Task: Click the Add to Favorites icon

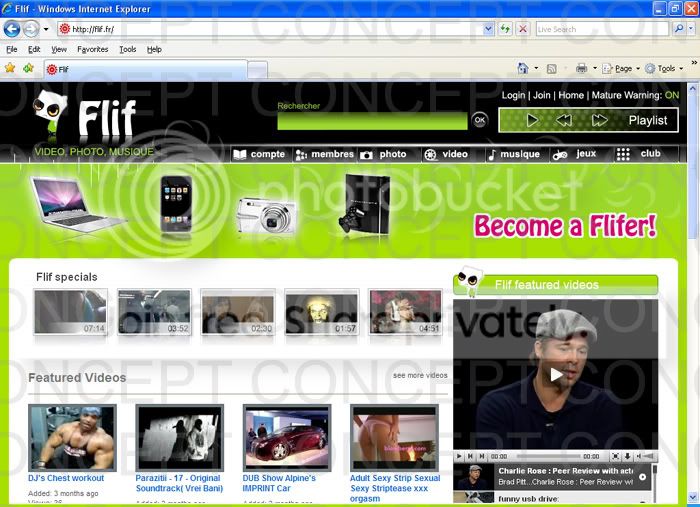Action: click(x=28, y=68)
